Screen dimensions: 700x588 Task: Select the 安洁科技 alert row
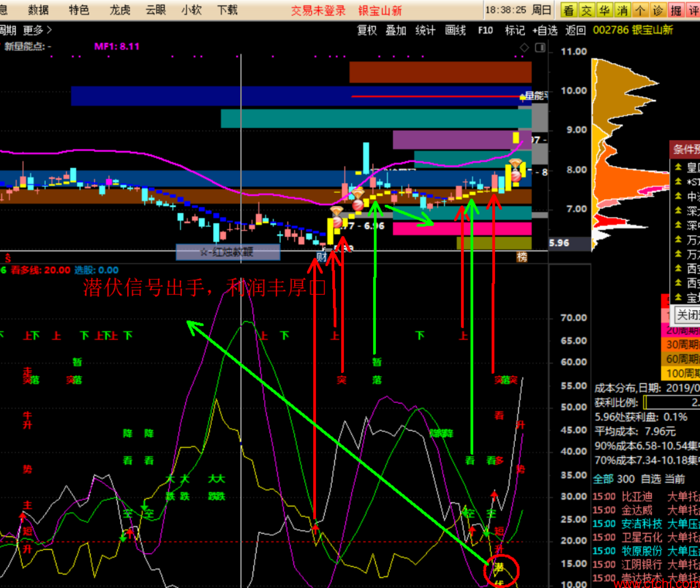[x=646, y=524]
